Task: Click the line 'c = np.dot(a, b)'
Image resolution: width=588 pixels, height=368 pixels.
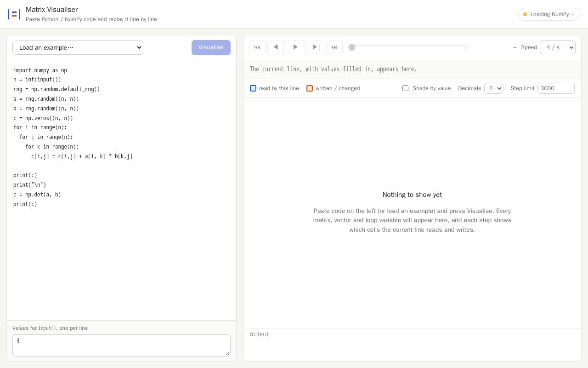Action: coord(37,195)
